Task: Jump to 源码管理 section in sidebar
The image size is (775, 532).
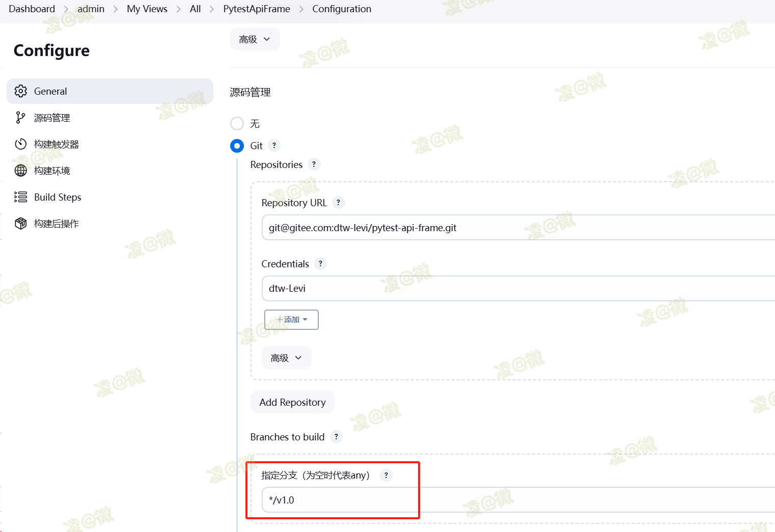Action: coord(110,118)
